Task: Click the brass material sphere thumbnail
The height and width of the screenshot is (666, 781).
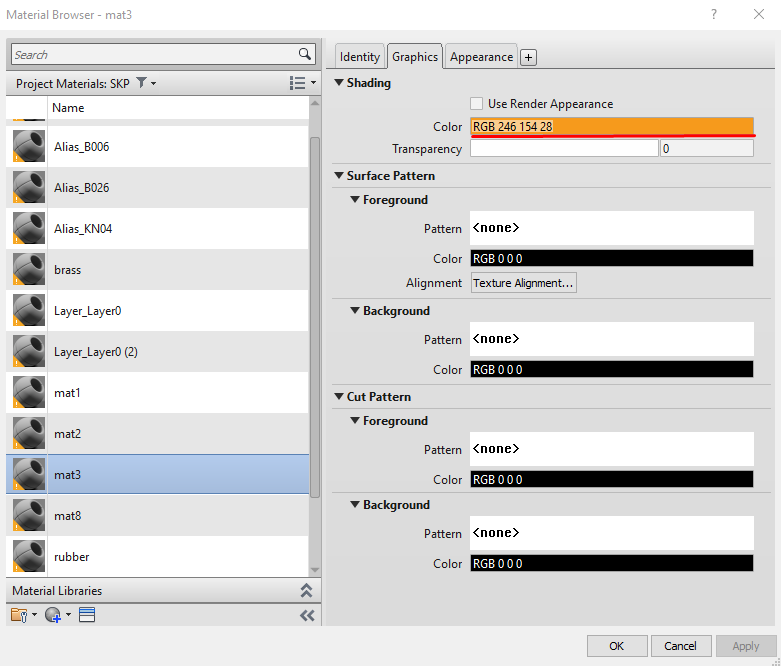Action: (x=29, y=269)
